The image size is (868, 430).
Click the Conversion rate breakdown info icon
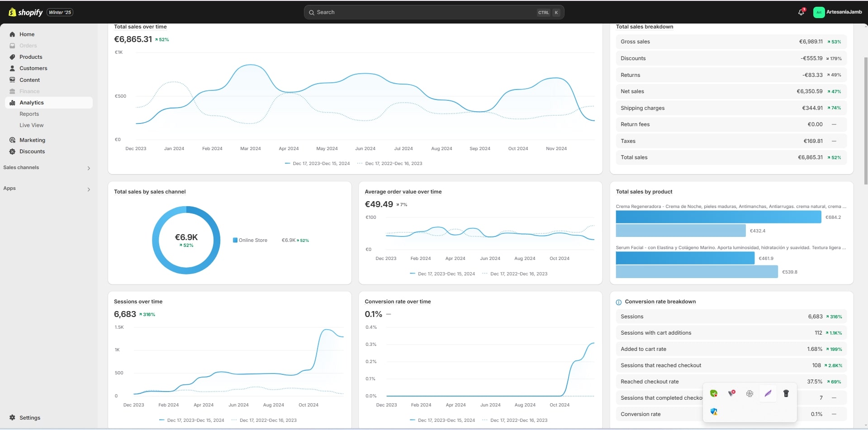click(618, 302)
